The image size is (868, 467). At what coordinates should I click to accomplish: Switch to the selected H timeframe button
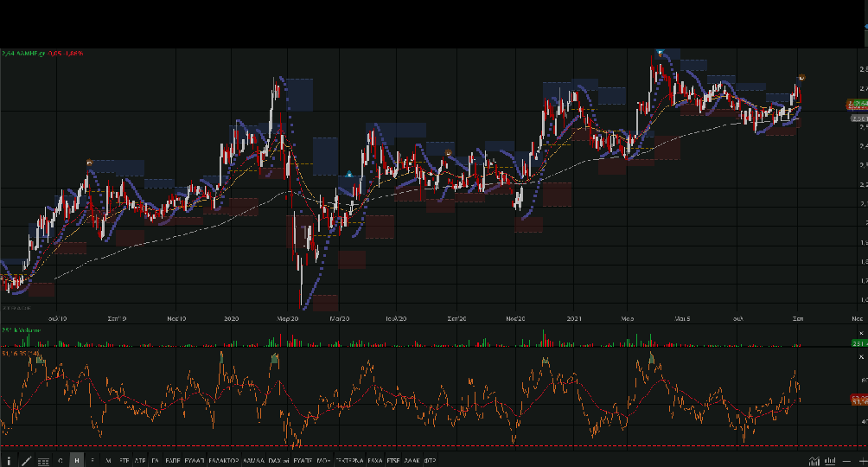tap(77, 461)
